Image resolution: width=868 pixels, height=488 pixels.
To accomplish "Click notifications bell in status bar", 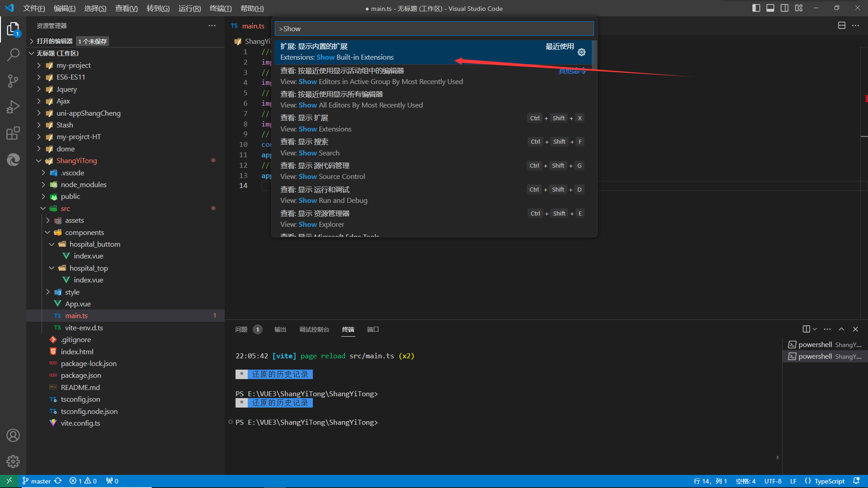I will tap(856, 481).
